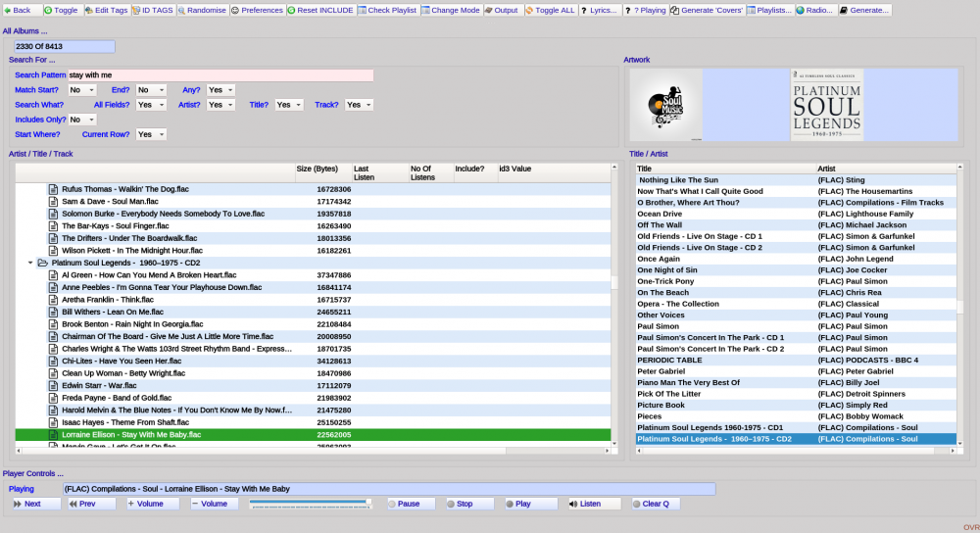Click file icon for Freda Payne track
The height and width of the screenshot is (533, 980).
pyautogui.click(x=53, y=398)
